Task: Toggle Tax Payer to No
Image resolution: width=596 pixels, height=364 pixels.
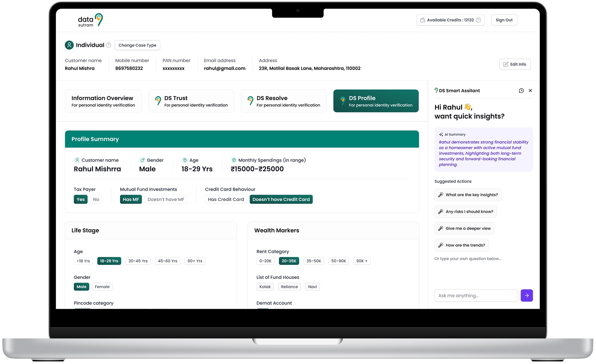Action: pyautogui.click(x=96, y=199)
